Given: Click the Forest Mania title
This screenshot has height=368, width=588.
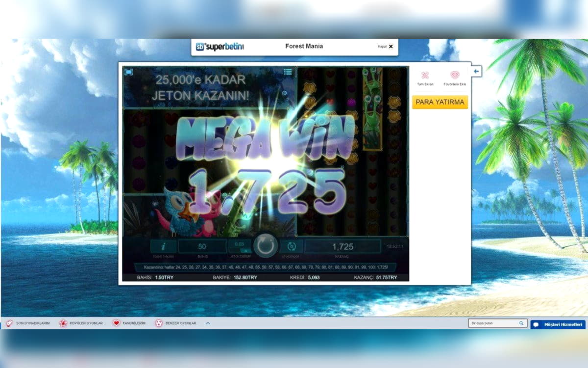Looking at the screenshot, I should pyautogui.click(x=304, y=46).
